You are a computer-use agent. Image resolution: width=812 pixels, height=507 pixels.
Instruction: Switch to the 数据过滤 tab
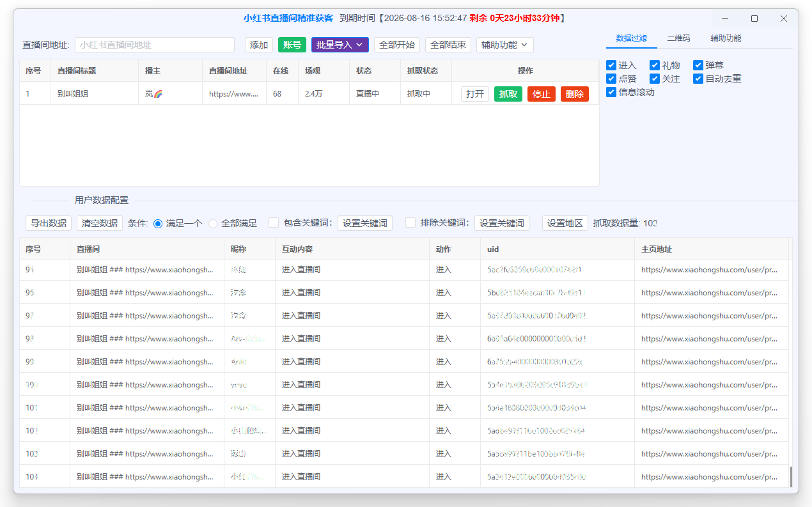pos(632,38)
